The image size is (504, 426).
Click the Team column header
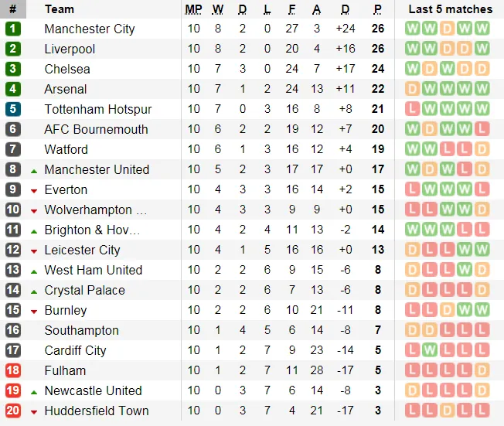tap(60, 9)
